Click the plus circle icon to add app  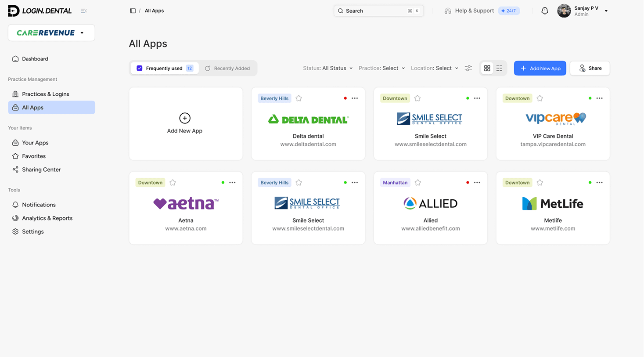(x=185, y=118)
